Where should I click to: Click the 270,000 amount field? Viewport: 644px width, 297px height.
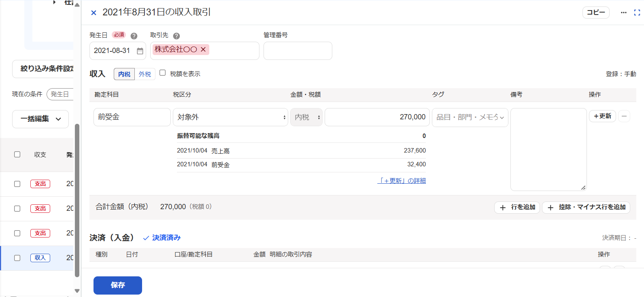point(377,117)
